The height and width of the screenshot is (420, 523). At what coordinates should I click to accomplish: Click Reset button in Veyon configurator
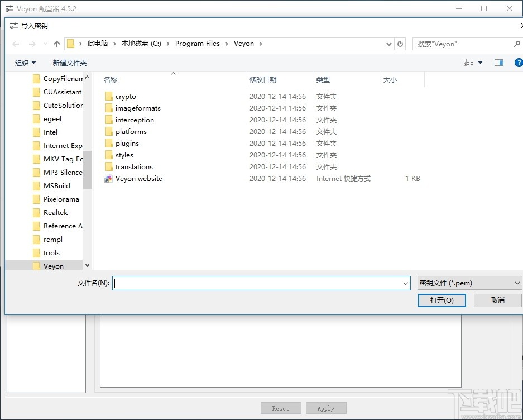281,408
